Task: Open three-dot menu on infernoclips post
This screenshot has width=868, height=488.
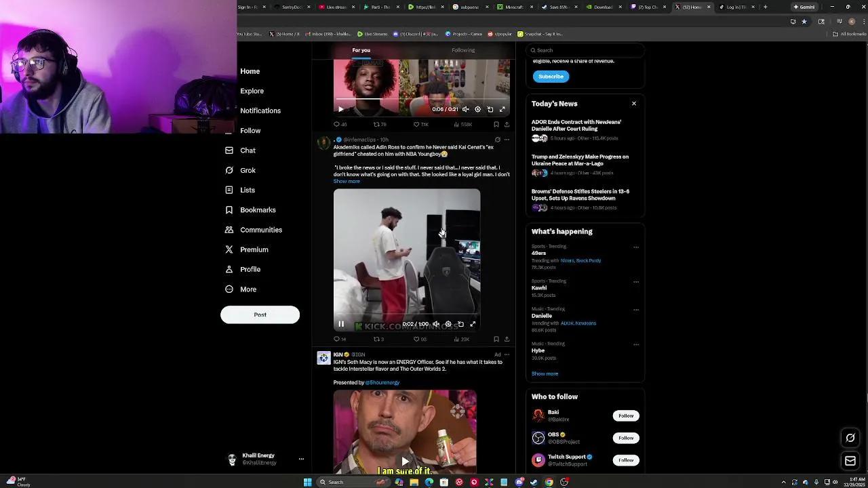Action: [507, 140]
